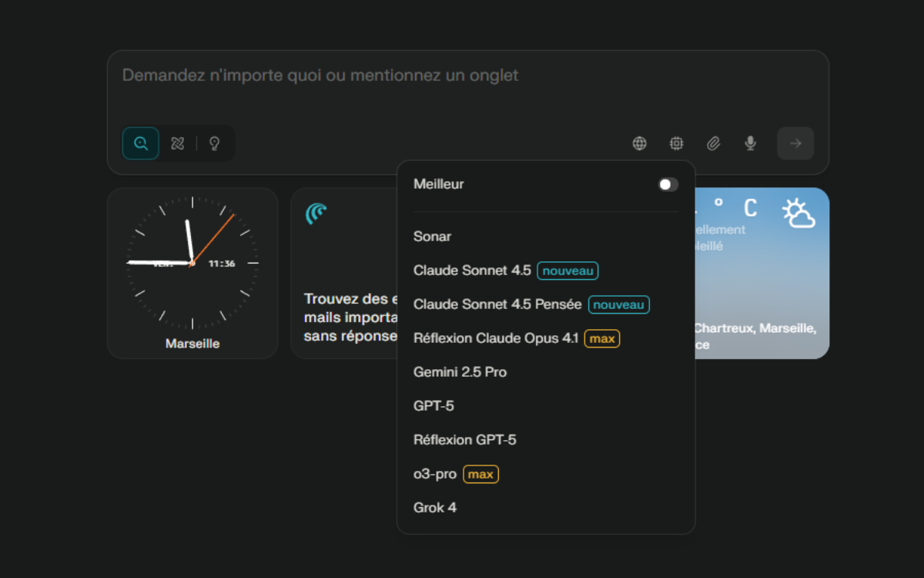Image resolution: width=924 pixels, height=578 pixels.
Task: Start voice dictation with microphone icon
Action: (750, 143)
